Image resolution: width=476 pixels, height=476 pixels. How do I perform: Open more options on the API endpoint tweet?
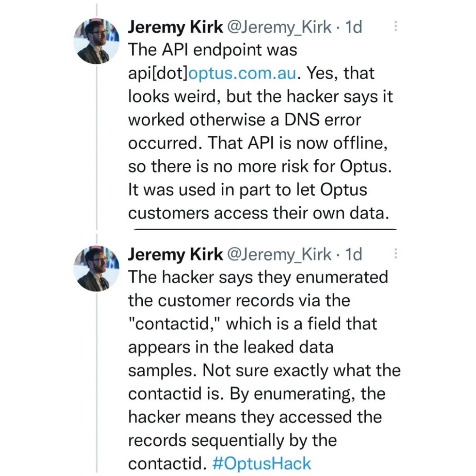click(x=396, y=26)
